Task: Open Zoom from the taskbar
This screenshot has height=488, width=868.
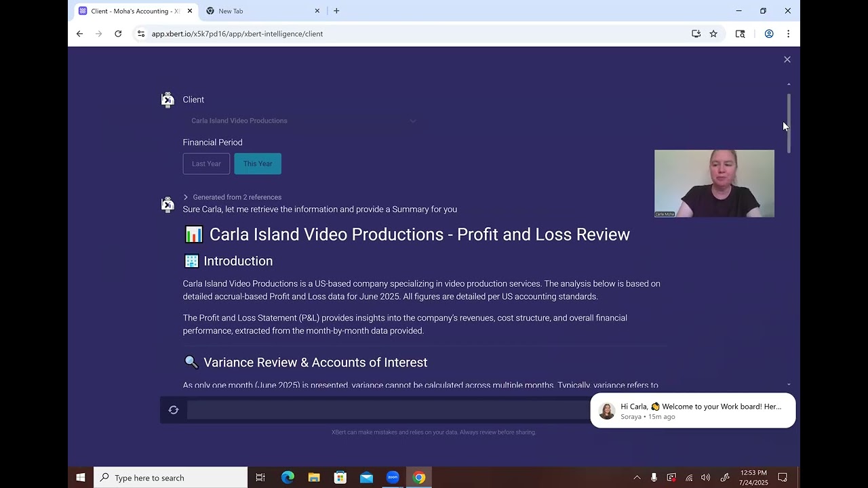Action: pos(393,478)
